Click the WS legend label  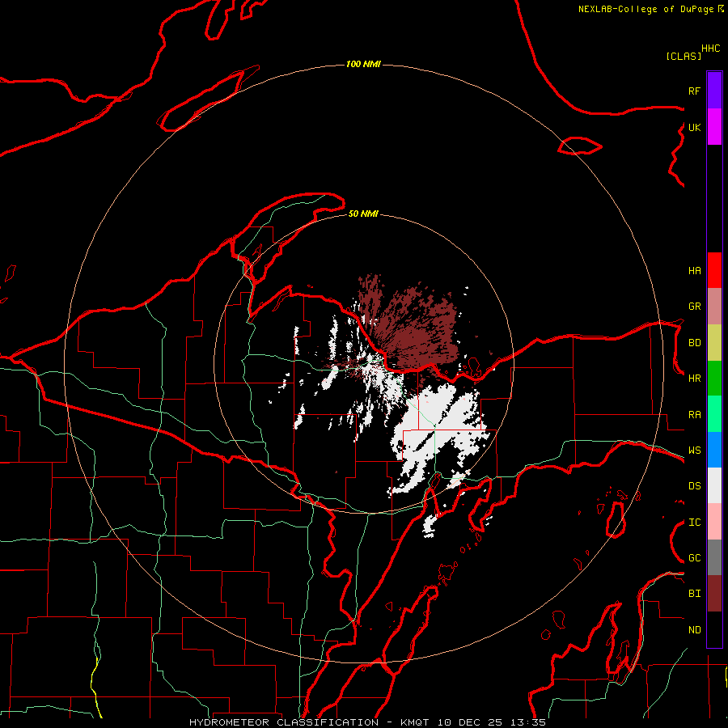pos(694,451)
